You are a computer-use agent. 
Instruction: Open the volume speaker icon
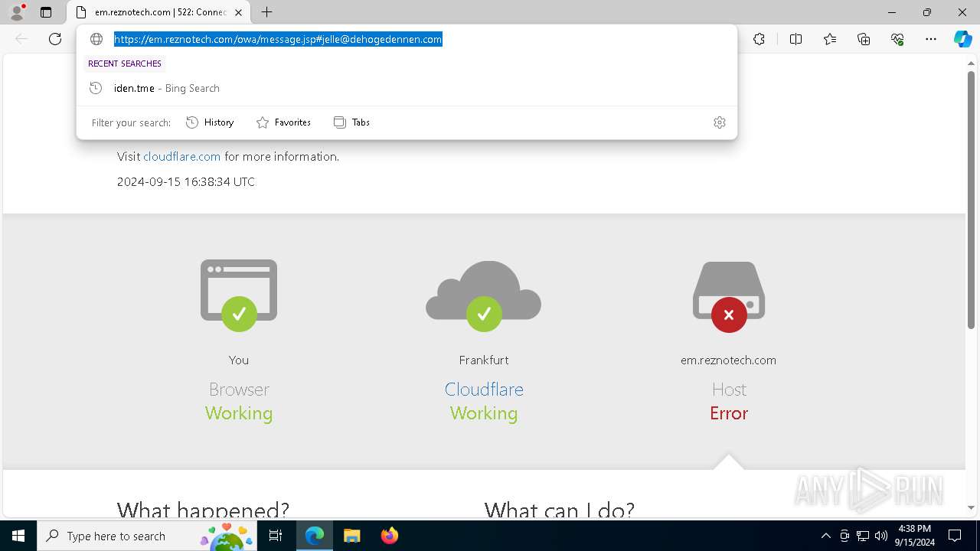[880, 536]
